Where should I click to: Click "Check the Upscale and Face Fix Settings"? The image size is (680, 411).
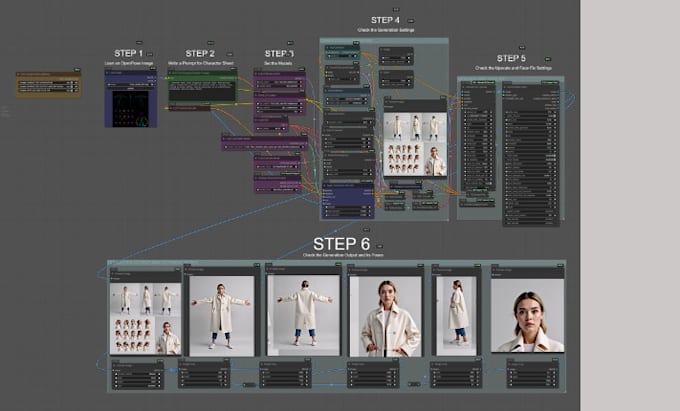click(x=513, y=68)
